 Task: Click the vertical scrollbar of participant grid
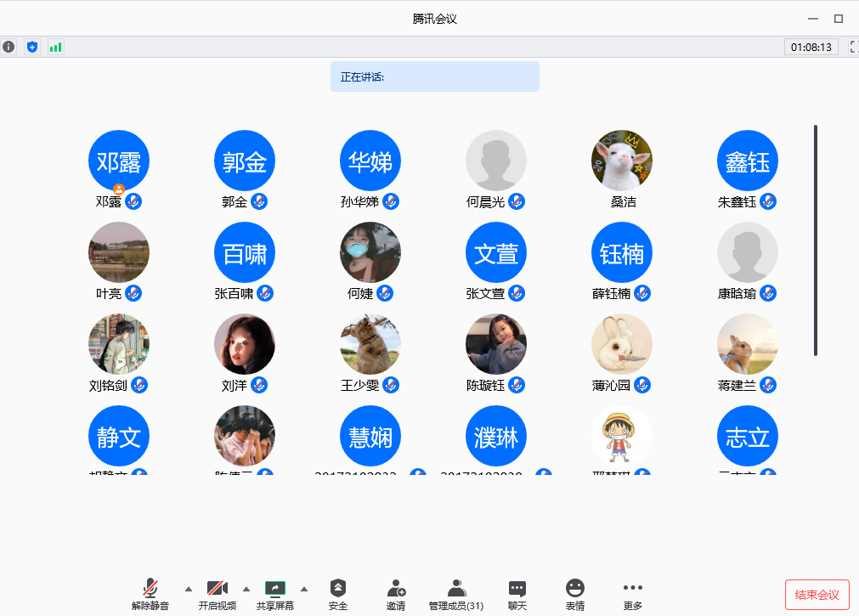pos(816,240)
